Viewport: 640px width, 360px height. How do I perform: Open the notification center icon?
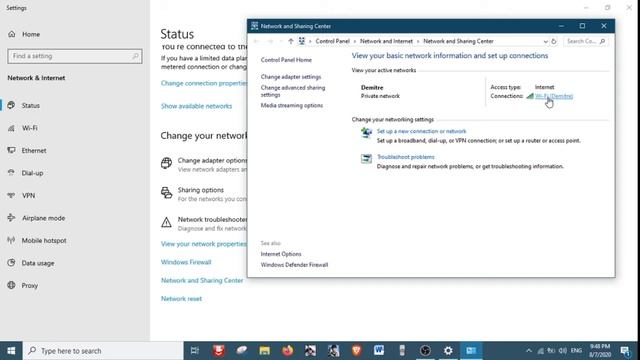(x=625, y=351)
